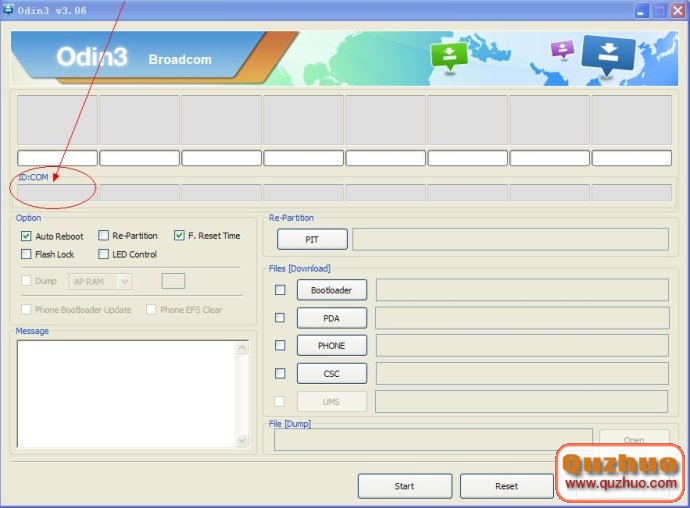Click the PHONE file button
The height and width of the screenshot is (508, 690).
[332, 346]
